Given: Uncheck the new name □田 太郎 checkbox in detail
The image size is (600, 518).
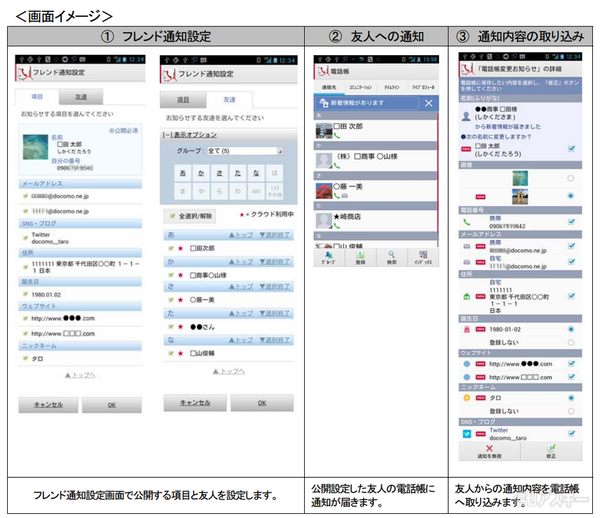Looking at the screenshot, I should pyautogui.click(x=571, y=149).
